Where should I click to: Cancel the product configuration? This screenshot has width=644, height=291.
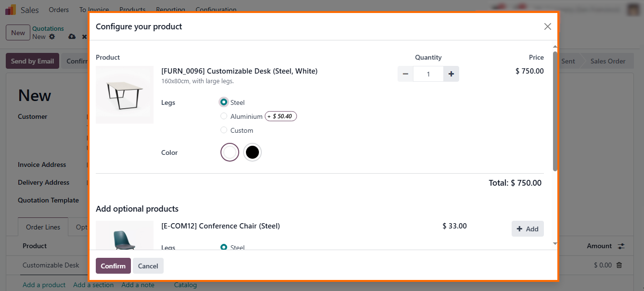tap(148, 266)
